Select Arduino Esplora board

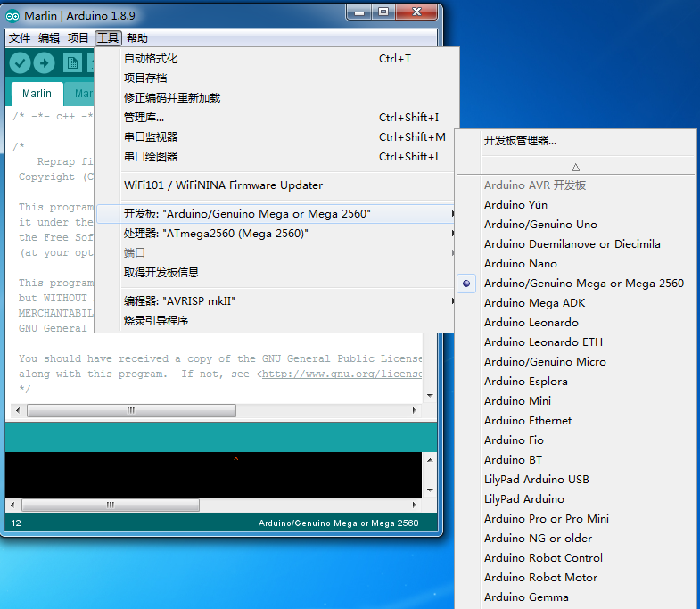pos(576,382)
